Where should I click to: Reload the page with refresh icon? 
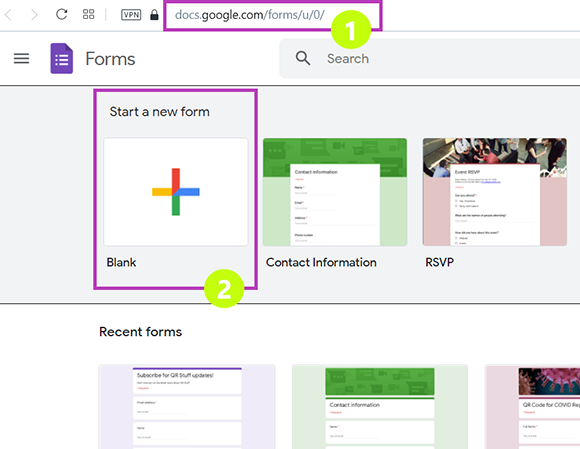[x=61, y=14]
